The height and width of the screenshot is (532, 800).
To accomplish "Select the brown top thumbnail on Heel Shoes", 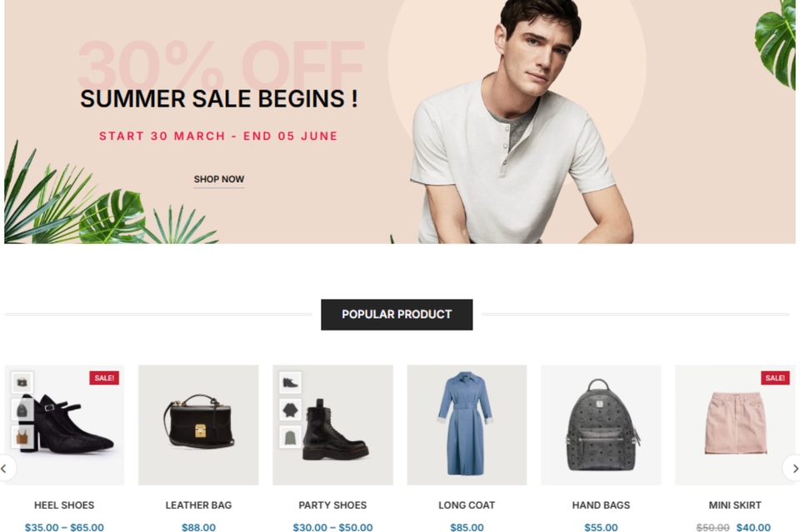I will (x=22, y=437).
